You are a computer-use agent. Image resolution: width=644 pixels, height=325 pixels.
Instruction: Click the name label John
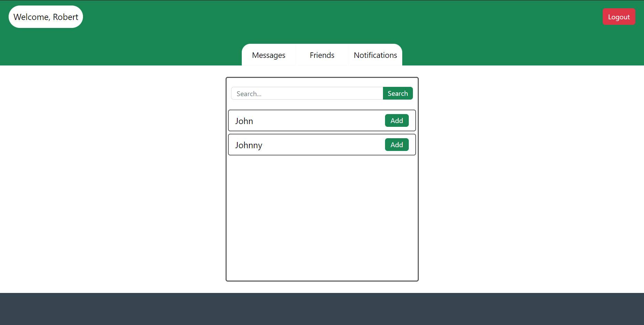[x=244, y=121]
